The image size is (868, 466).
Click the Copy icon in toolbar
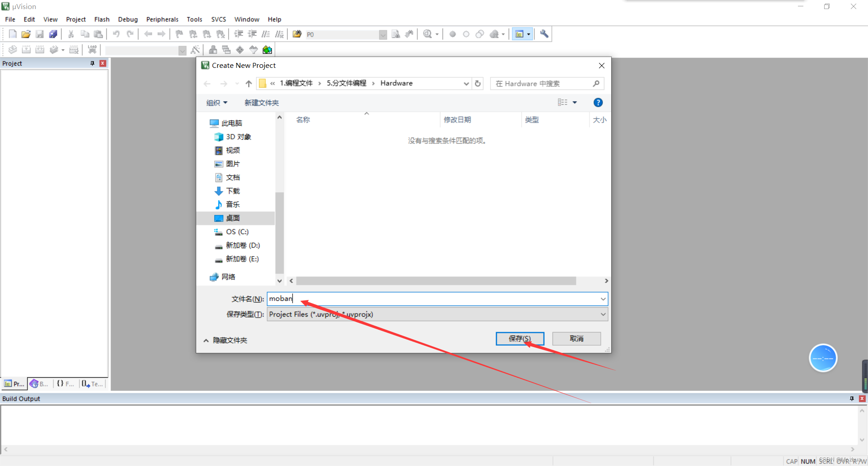click(x=85, y=34)
